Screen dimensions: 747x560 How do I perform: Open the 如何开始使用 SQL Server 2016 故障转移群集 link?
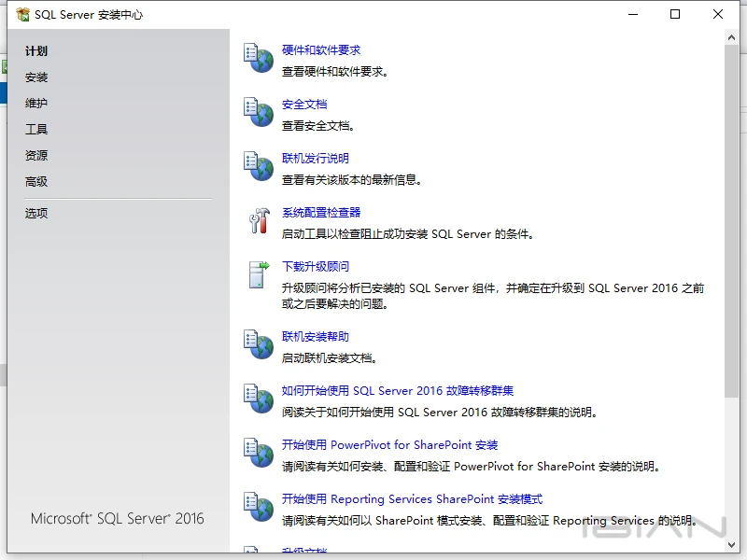coord(398,391)
